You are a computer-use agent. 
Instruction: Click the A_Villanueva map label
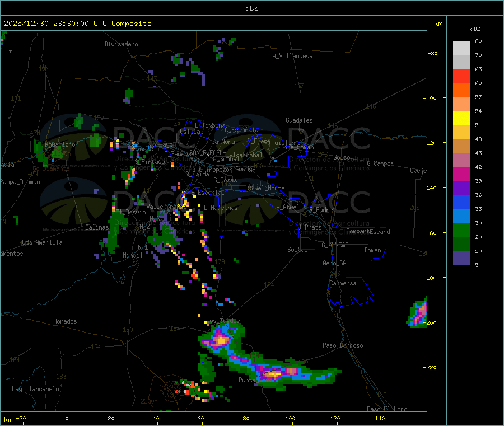[x=292, y=56]
